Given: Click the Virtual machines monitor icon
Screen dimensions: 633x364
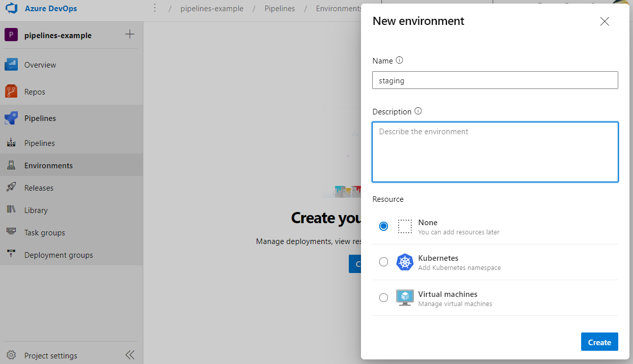Looking at the screenshot, I should [405, 297].
